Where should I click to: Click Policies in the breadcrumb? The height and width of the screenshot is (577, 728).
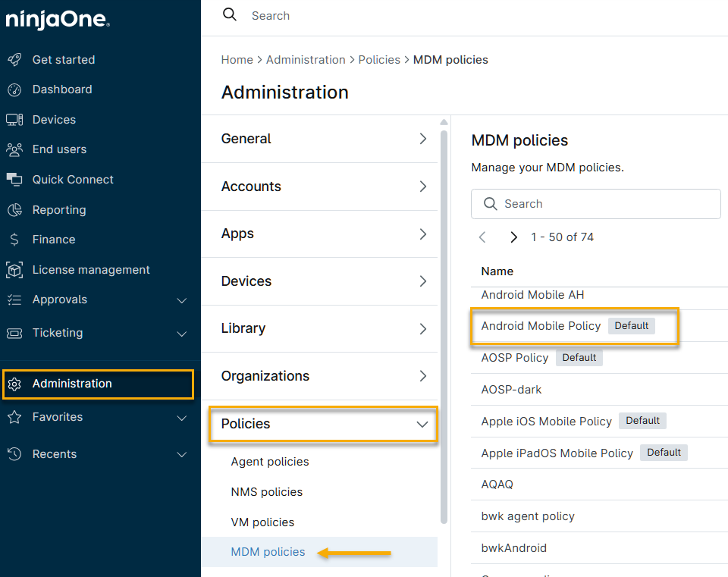coord(379,60)
